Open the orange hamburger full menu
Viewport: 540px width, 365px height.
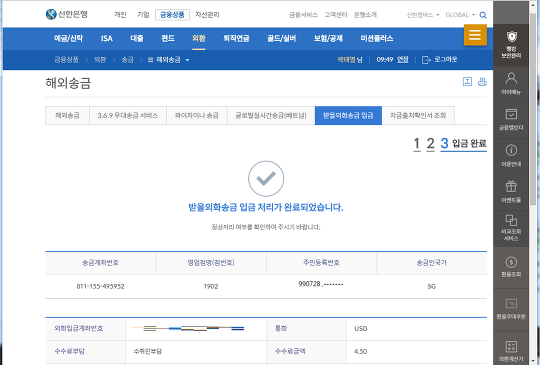point(475,35)
